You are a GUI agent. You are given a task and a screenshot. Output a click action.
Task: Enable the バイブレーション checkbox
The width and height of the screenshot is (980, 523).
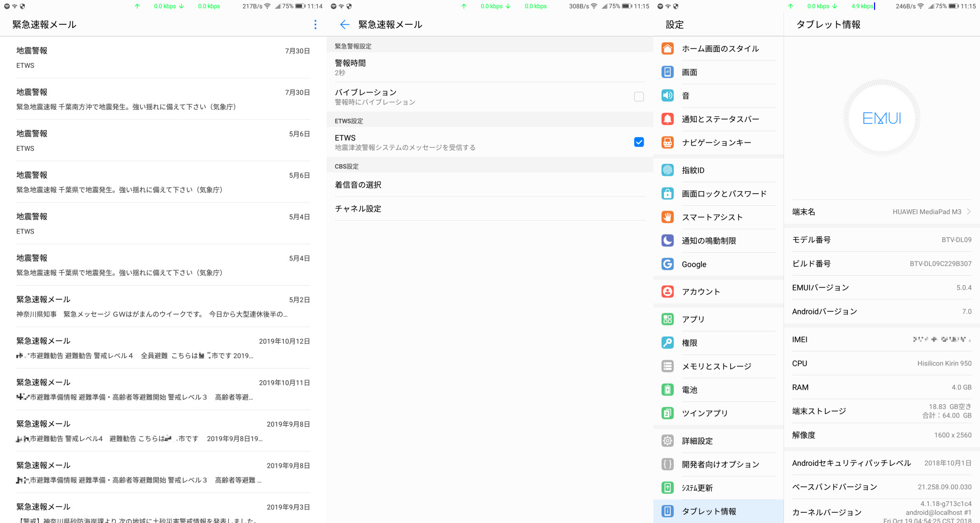pos(639,97)
